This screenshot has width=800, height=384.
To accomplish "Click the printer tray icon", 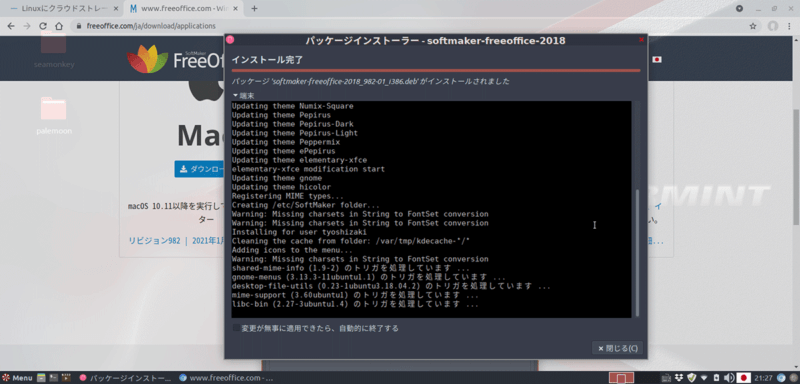I will (x=666, y=378).
